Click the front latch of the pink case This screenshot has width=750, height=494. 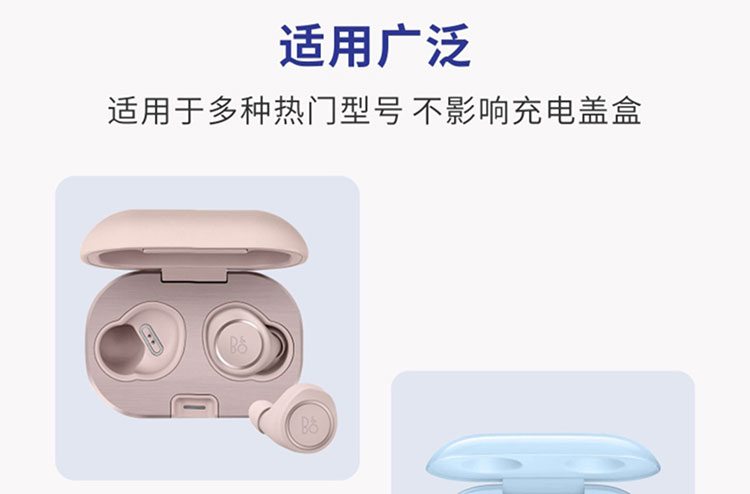[x=195, y=406]
